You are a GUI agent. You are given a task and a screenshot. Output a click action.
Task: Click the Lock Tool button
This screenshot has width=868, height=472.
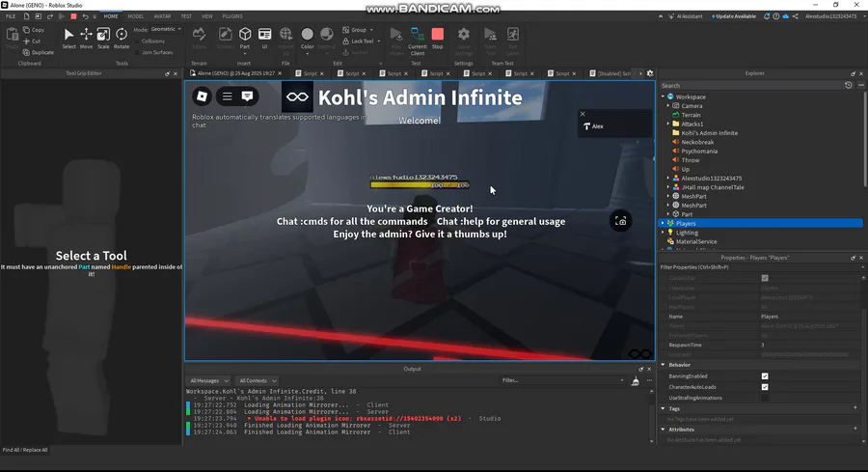tap(358, 41)
